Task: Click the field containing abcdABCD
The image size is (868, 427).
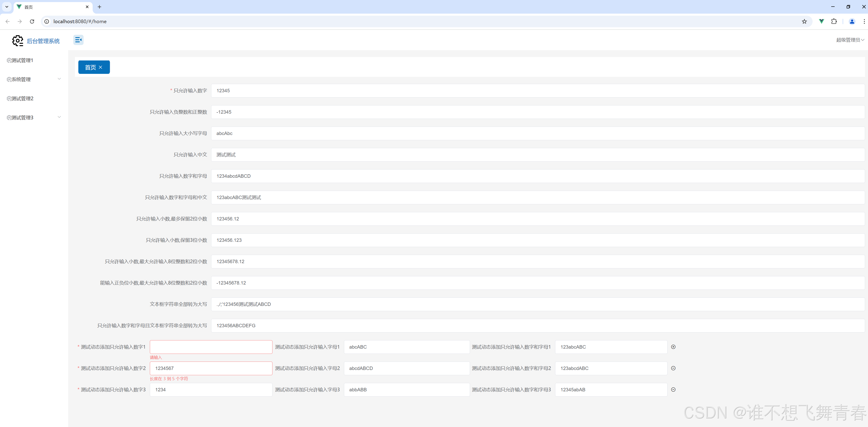Action: [x=407, y=368]
